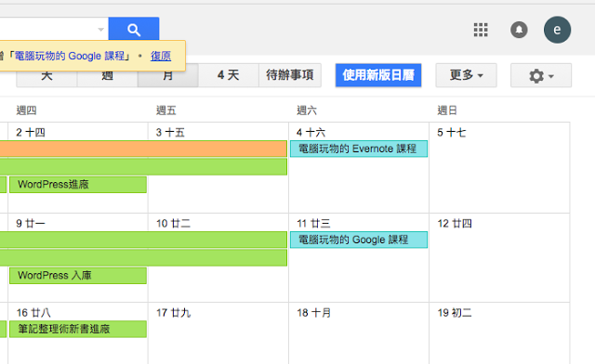Switch to the 待辦事項 view
595x364 pixels.
point(290,75)
